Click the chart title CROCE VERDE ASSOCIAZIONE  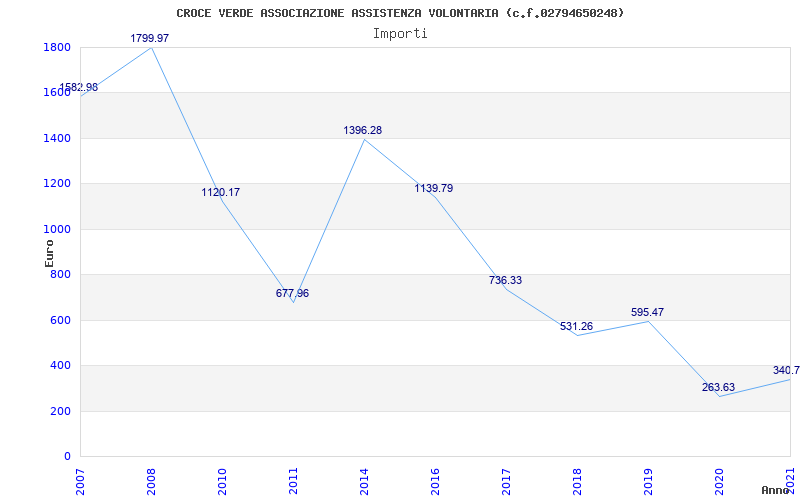pyautogui.click(x=400, y=13)
